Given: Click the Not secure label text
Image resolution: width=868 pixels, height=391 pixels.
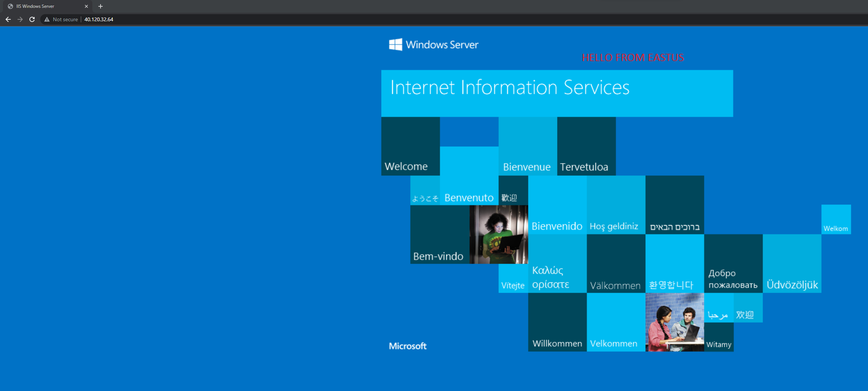Looking at the screenshot, I should [65, 19].
